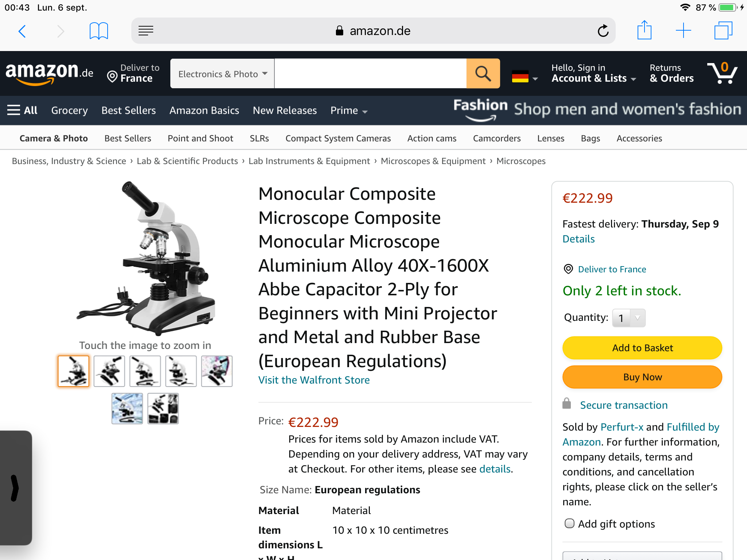747x560 pixels.
Task: Go to Best Sellers in the dark nav bar
Action: (x=128, y=110)
